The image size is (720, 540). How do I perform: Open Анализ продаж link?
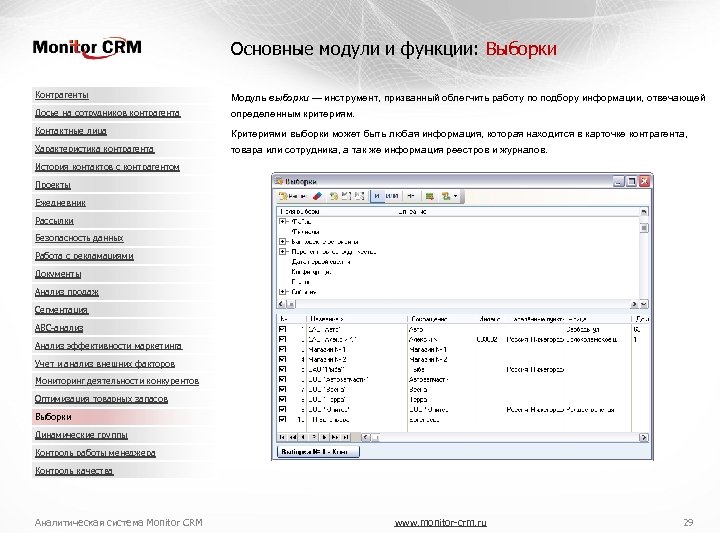coord(67,292)
